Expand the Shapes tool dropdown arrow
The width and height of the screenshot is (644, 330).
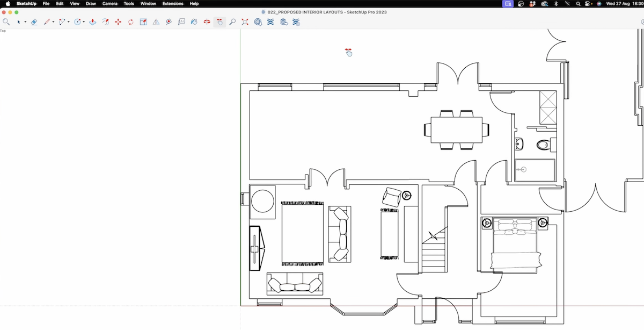tap(84, 22)
